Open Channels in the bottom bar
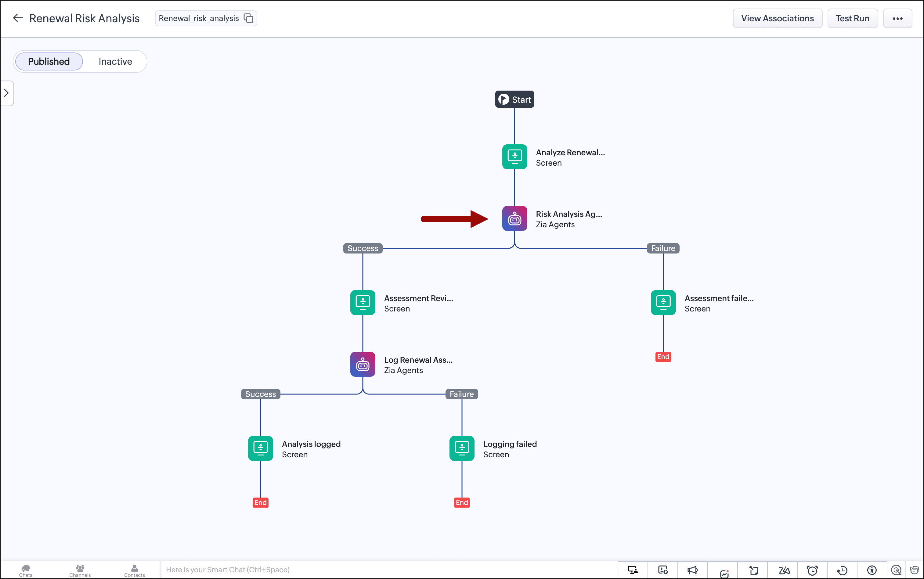This screenshot has width=924, height=579. pos(80,570)
